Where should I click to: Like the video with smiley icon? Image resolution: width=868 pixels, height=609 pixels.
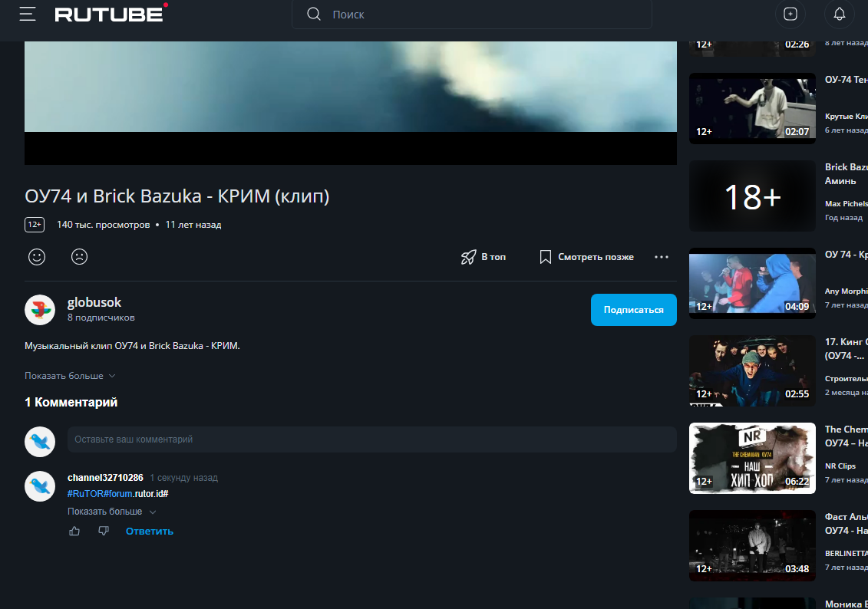click(37, 257)
